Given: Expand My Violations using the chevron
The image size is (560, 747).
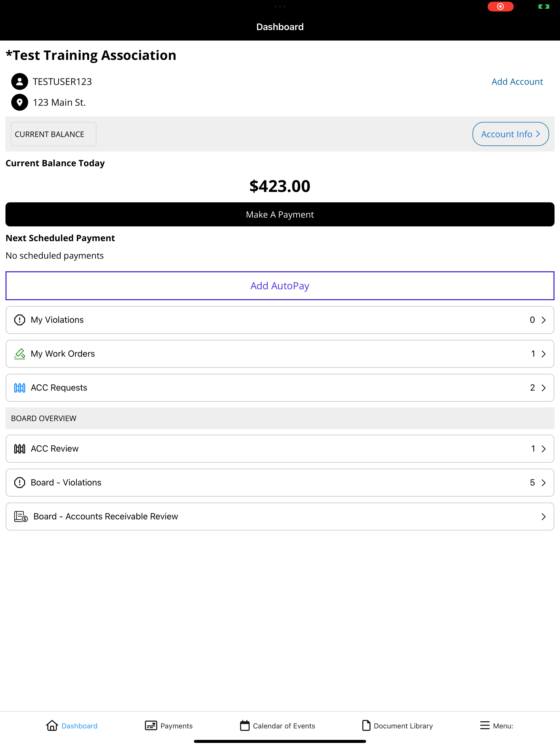Looking at the screenshot, I should (543, 320).
